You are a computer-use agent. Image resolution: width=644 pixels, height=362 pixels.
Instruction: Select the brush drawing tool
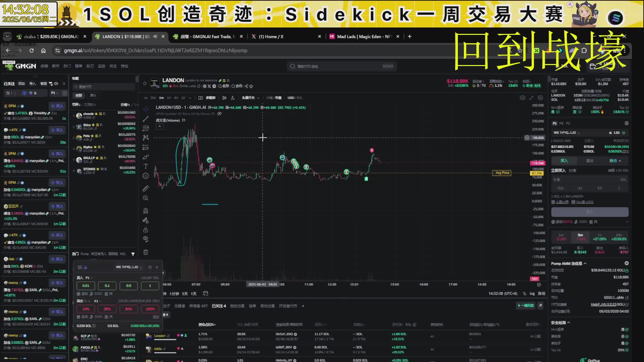pyautogui.click(x=146, y=157)
